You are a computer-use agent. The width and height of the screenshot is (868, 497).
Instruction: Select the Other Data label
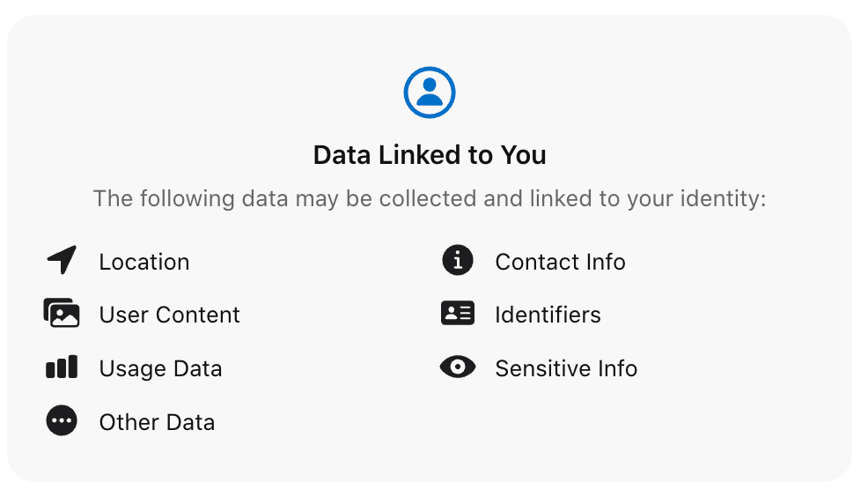click(x=157, y=423)
